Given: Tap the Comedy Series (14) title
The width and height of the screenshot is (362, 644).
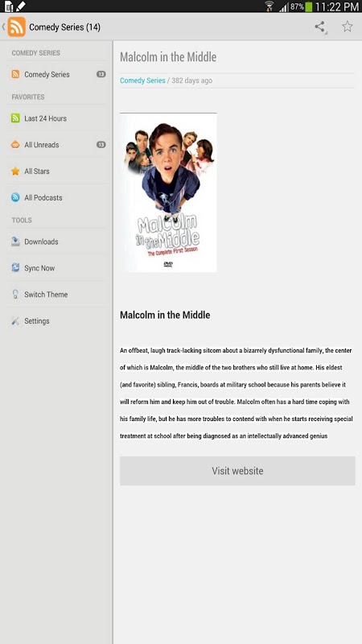Looking at the screenshot, I should 64,27.
